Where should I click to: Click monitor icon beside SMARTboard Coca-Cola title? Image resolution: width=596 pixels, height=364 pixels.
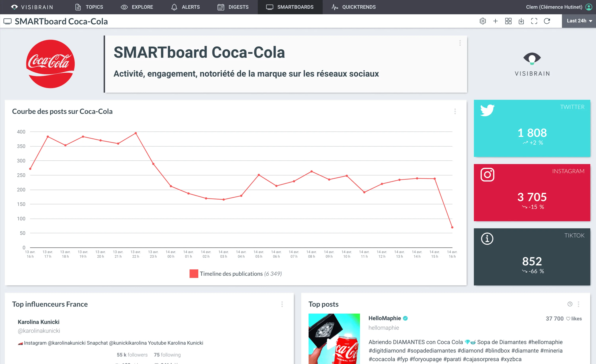click(8, 21)
